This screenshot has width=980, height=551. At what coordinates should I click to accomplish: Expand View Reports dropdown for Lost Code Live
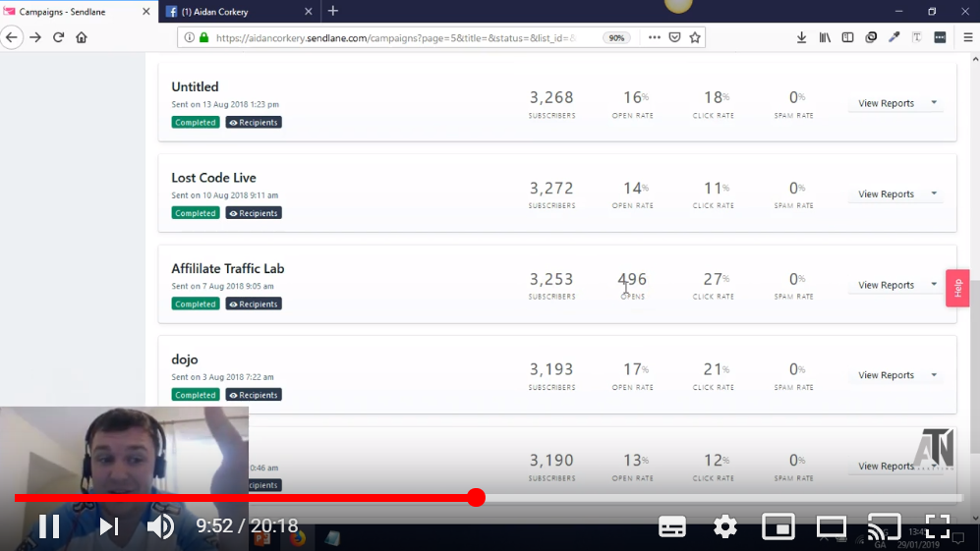coord(933,194)
